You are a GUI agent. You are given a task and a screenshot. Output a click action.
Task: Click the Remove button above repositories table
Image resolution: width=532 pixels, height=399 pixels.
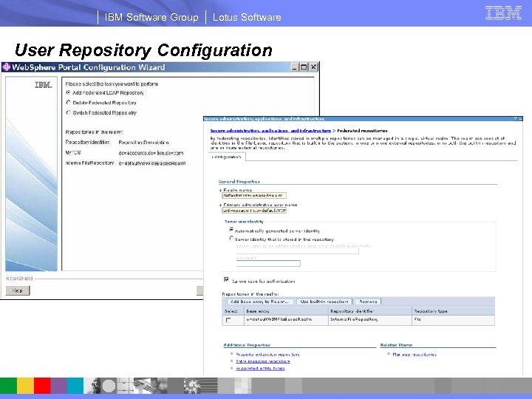(x=368, y=301)
